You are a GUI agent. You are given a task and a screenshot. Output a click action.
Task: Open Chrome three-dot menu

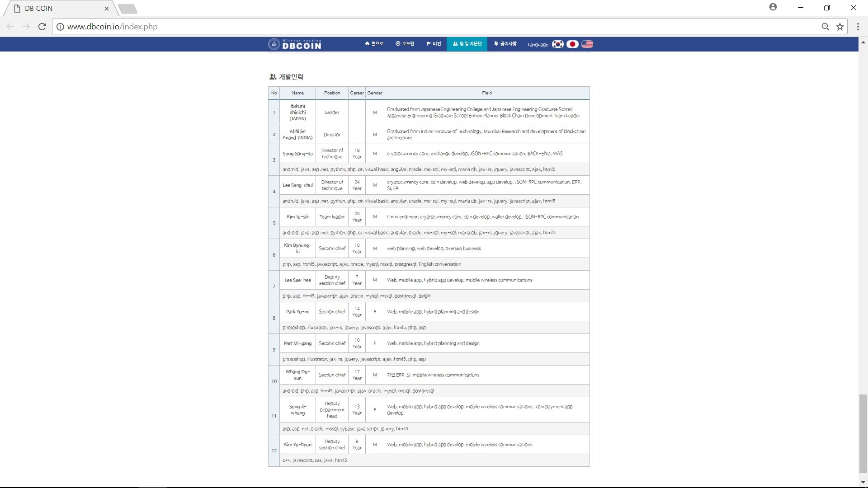pos(858,27)
